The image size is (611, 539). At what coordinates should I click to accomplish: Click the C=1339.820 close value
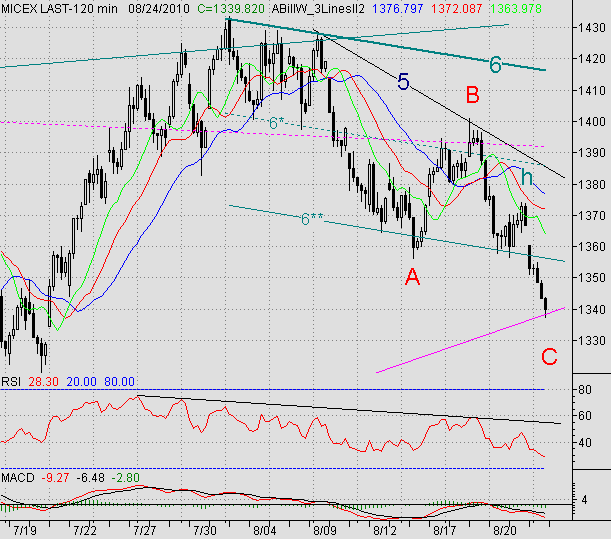231,9
